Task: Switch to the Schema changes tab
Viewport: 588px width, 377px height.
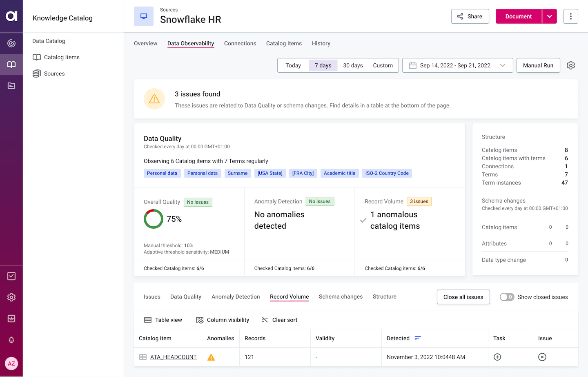Action: pyautogui.click(x=341, y=297)
